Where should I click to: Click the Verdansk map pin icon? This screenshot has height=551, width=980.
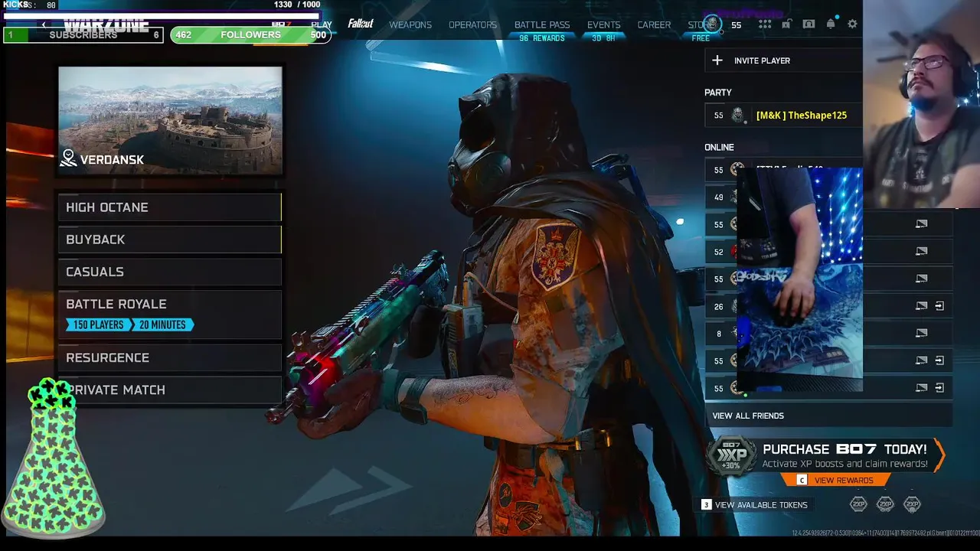[68, 158]
